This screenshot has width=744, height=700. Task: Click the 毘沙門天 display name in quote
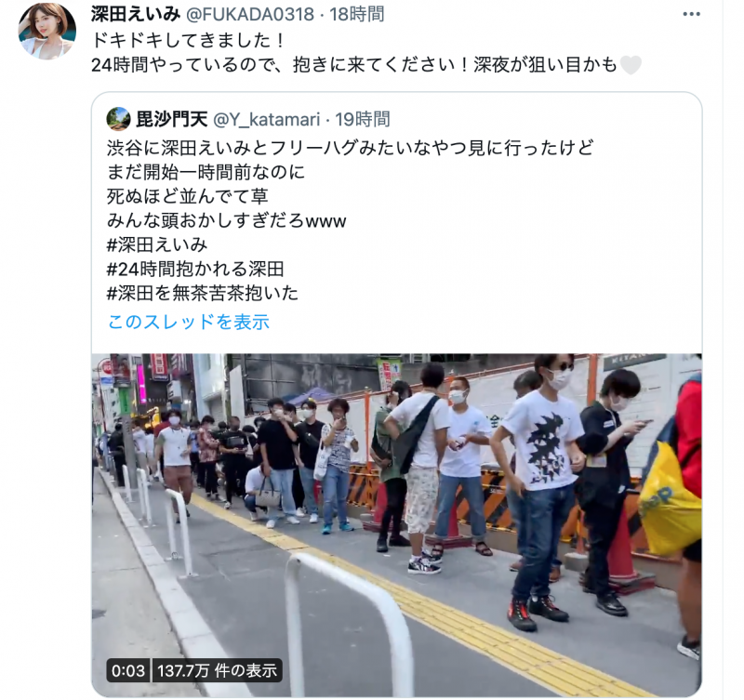(172, 119)
